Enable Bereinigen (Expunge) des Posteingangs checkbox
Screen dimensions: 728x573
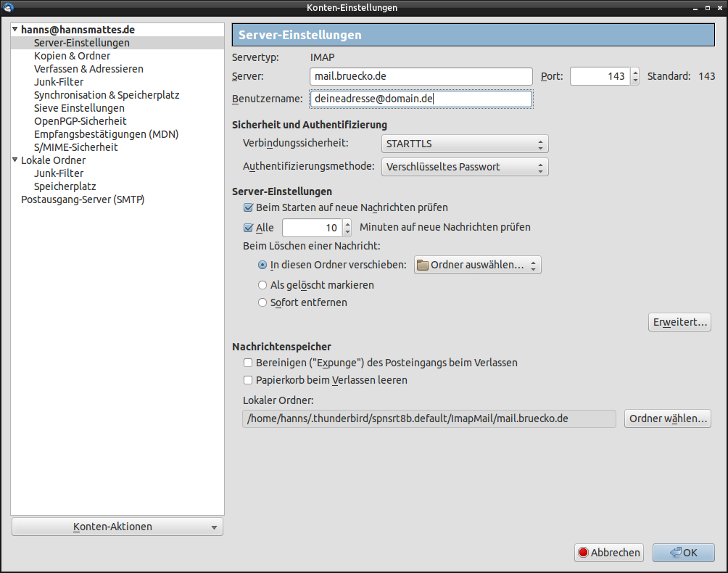coord(249,363)
